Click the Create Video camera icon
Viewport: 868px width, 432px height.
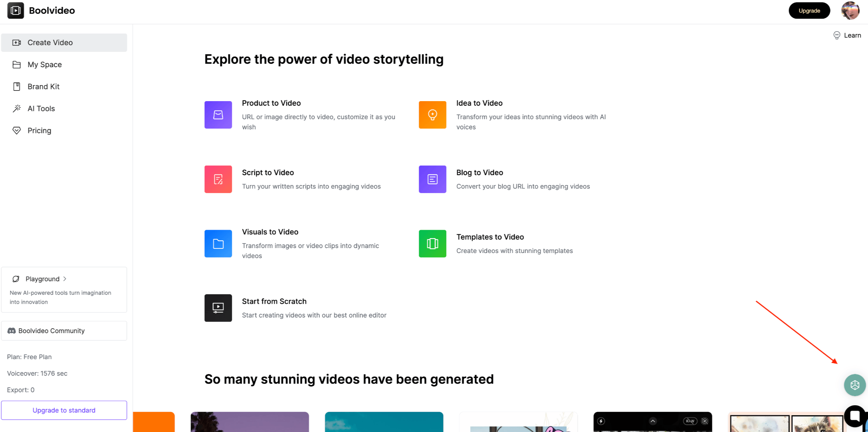pyautogui.click(x=16, y=42)
